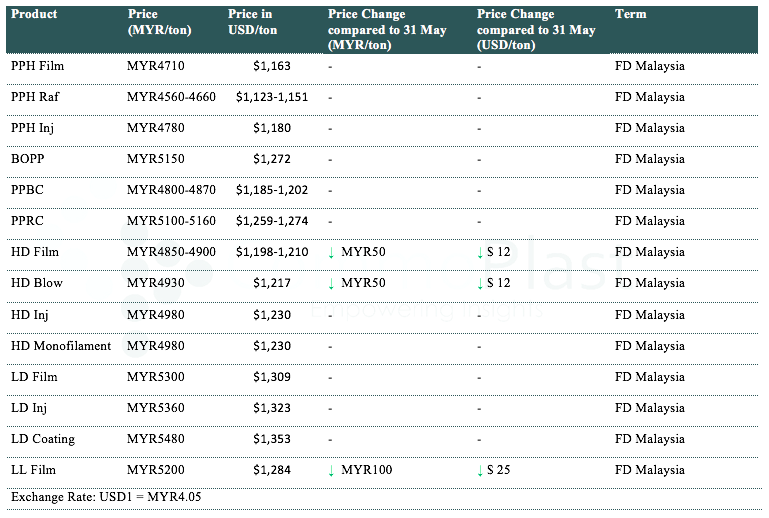
Task: Select the Product column header
Action: [x=34, y=15]
